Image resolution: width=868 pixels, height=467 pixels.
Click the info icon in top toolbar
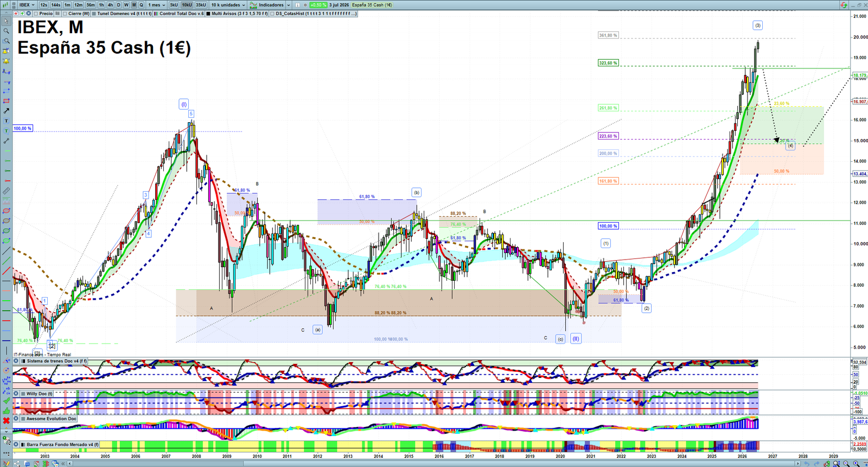click(x=297, y=5)
